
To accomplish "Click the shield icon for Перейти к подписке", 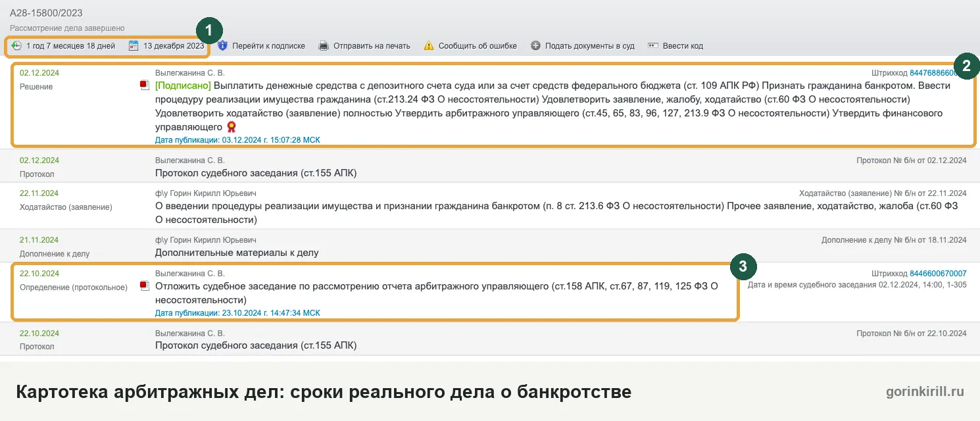I will pyautogui.click(x=222, y=46).
